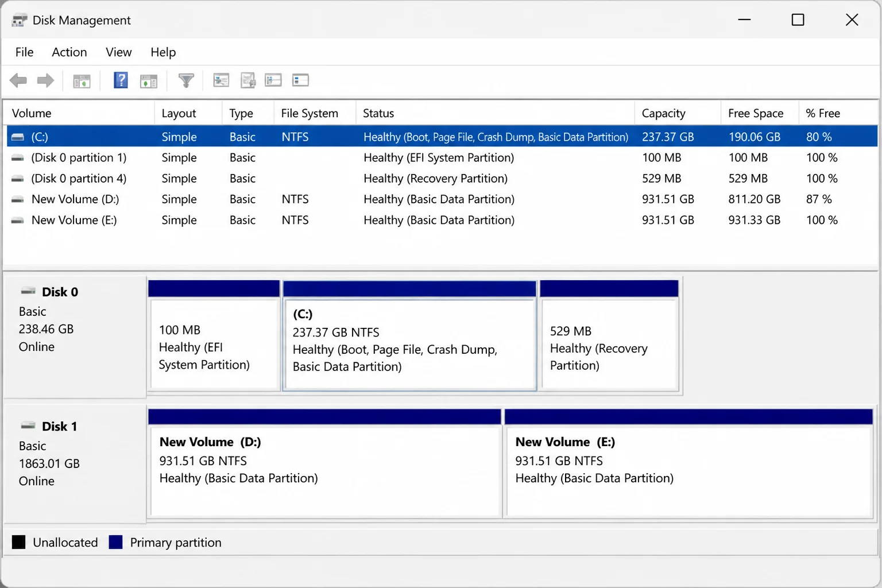Click the last toolbar icon
The image size is (882, 588).
[300, 80]
